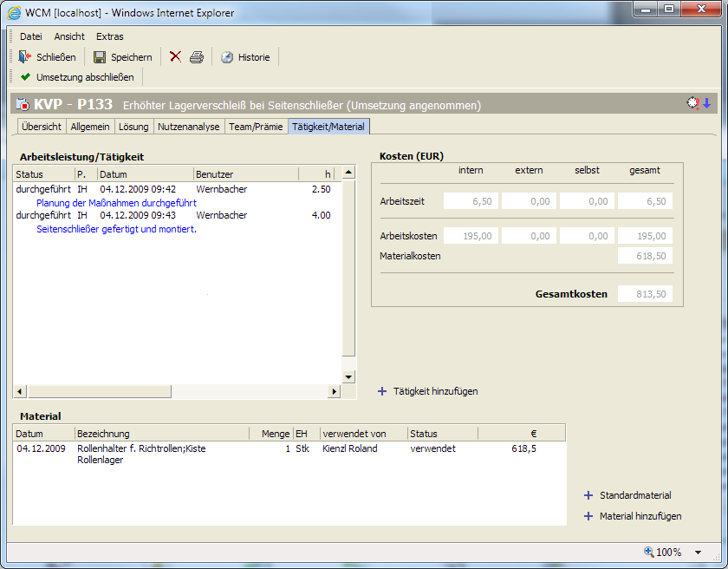Click the activity list horizontal scrollbar right arrow
The image size is (728, 569).
(334, 392)
